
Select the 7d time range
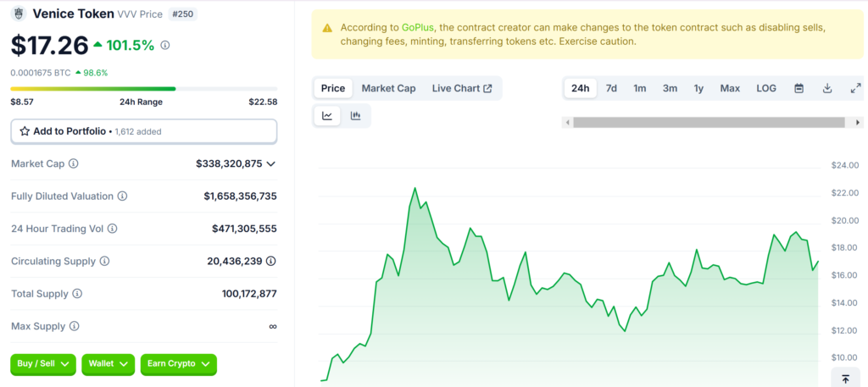pos(611,88)
